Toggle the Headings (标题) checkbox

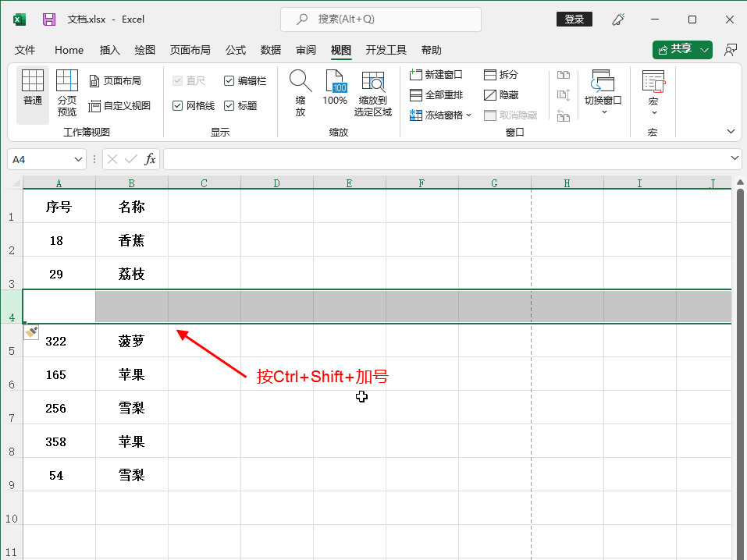pos(229,106)
